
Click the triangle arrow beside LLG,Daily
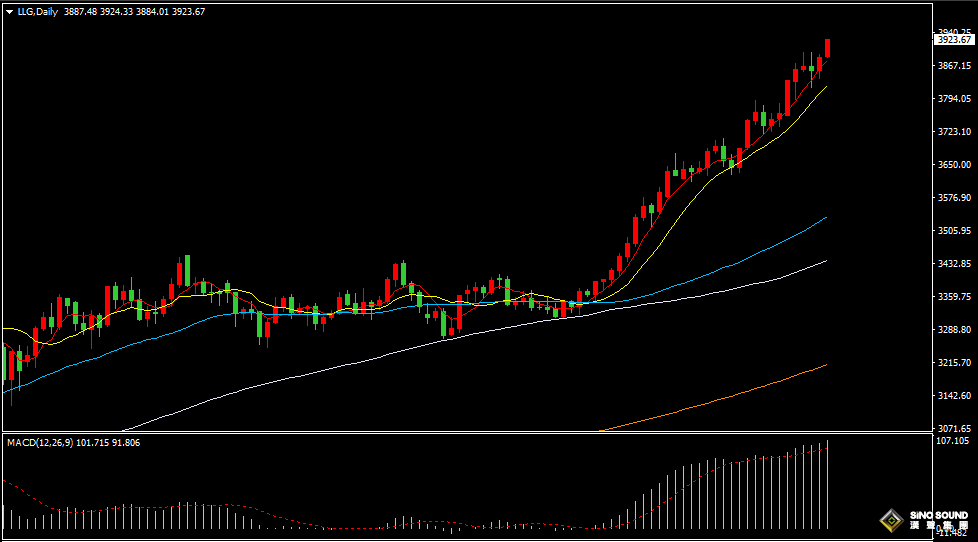point(9,12)
